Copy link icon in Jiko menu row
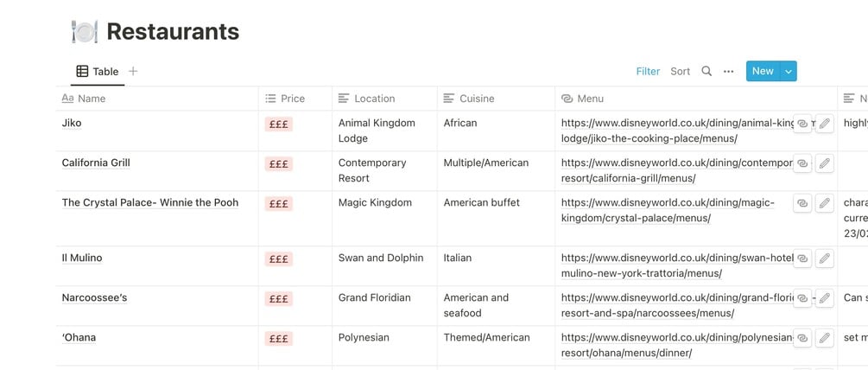868x370 pixels. point(802,124)
